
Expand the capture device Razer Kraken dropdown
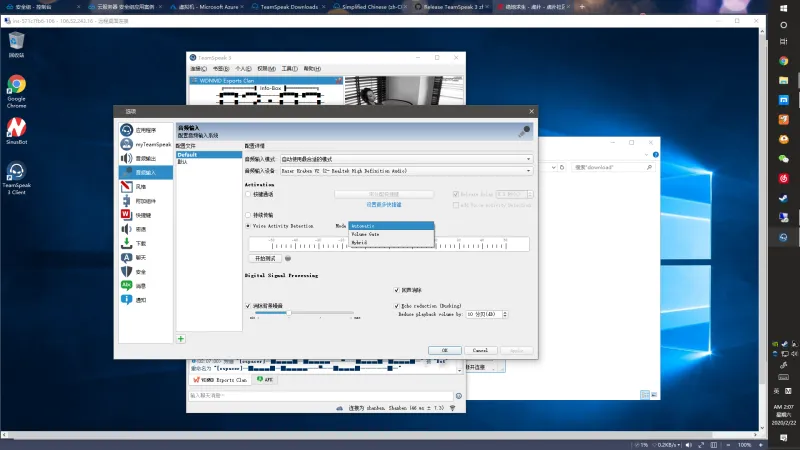tap(406, 171)
